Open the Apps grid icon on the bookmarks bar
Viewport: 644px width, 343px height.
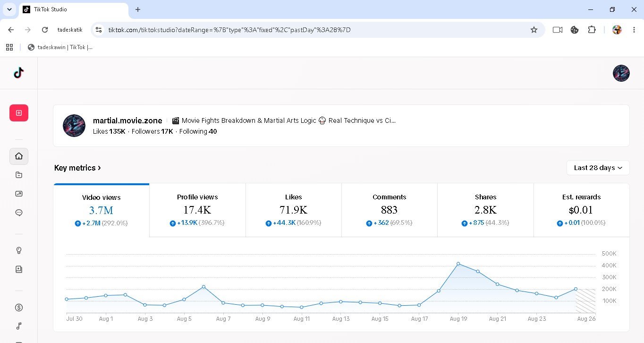pyautogui.click(x=9, y=47)
